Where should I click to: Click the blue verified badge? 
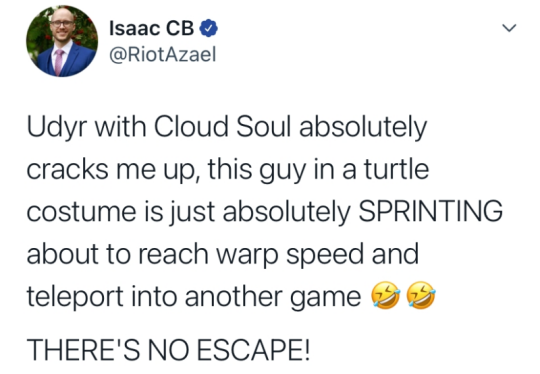point(208,28)
